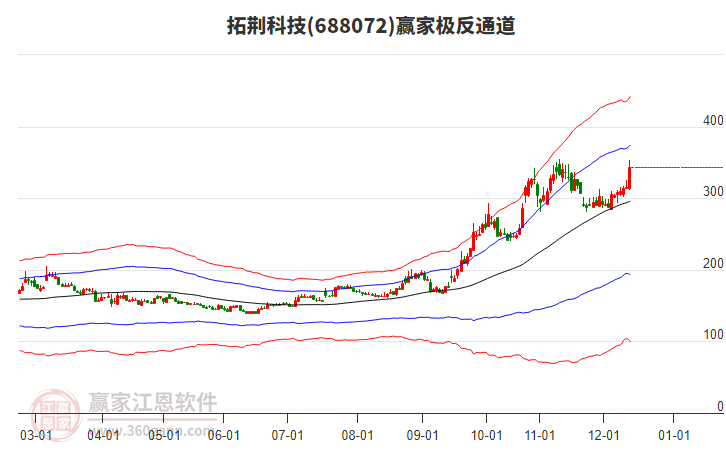Select the 10-01 date label
This screenshot has width=726, height=450.
click(487, 435)
